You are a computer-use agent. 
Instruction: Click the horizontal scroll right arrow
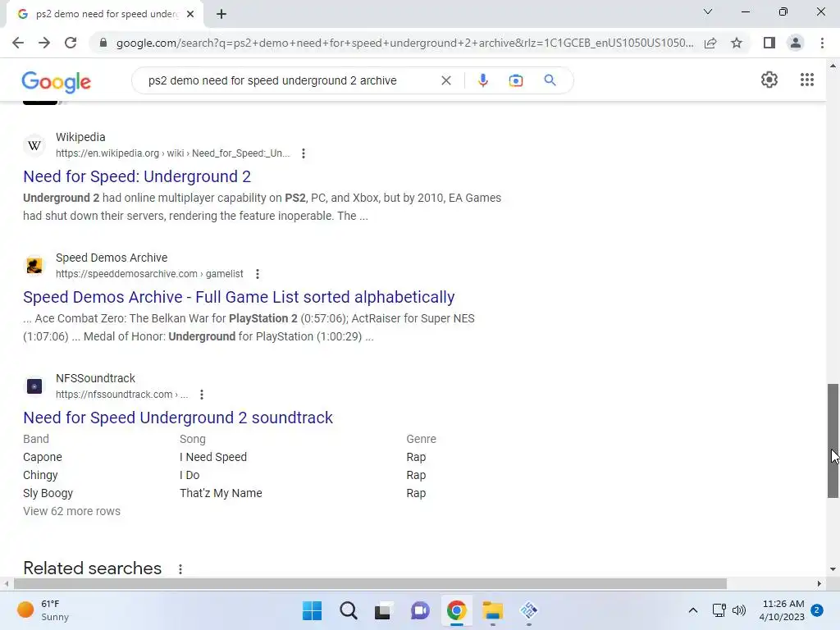819,583
